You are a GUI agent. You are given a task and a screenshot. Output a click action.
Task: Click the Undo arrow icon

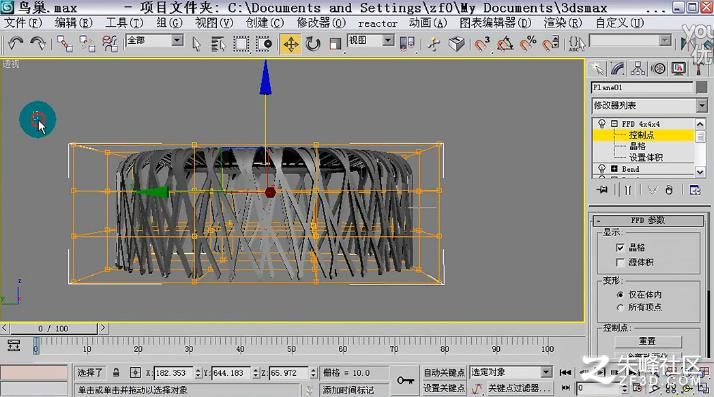pos(15,44)
